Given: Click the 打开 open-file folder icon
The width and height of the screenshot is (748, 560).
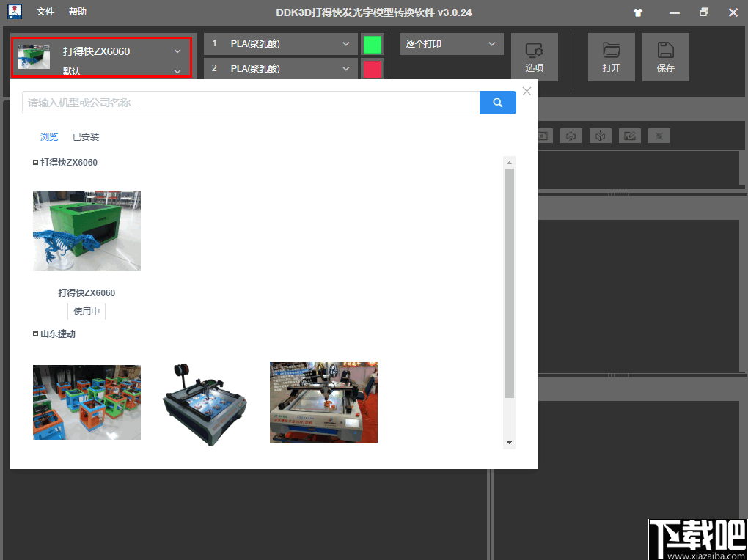Looking at the screenshot, I should click(x=611, y=57).
